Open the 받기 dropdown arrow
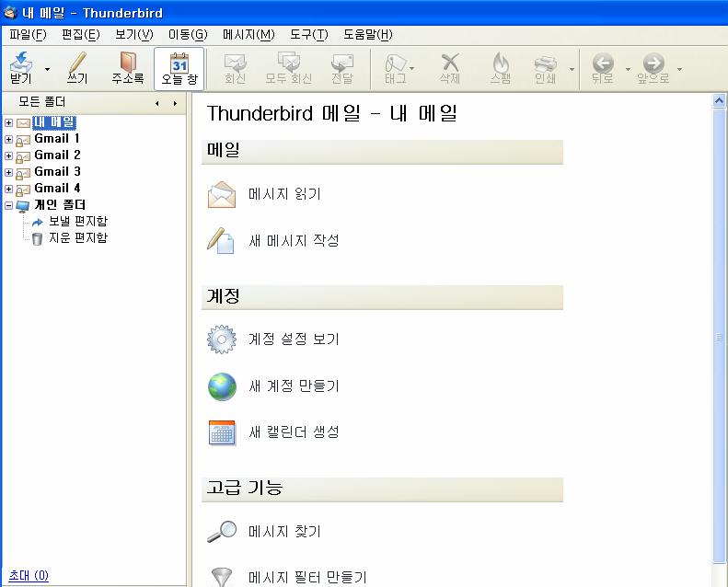Image resolution: width=728 pixels, height=587 pixels. click(47, 69)
